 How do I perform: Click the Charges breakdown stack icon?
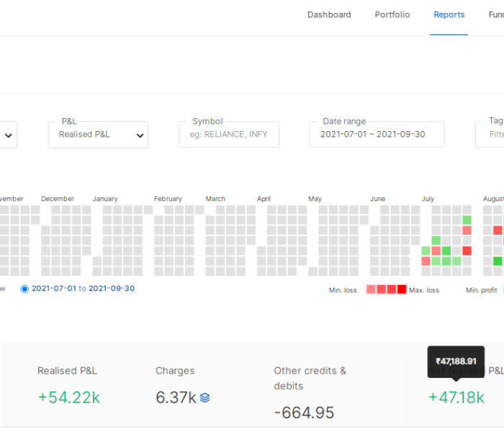(x=204, y=397)
